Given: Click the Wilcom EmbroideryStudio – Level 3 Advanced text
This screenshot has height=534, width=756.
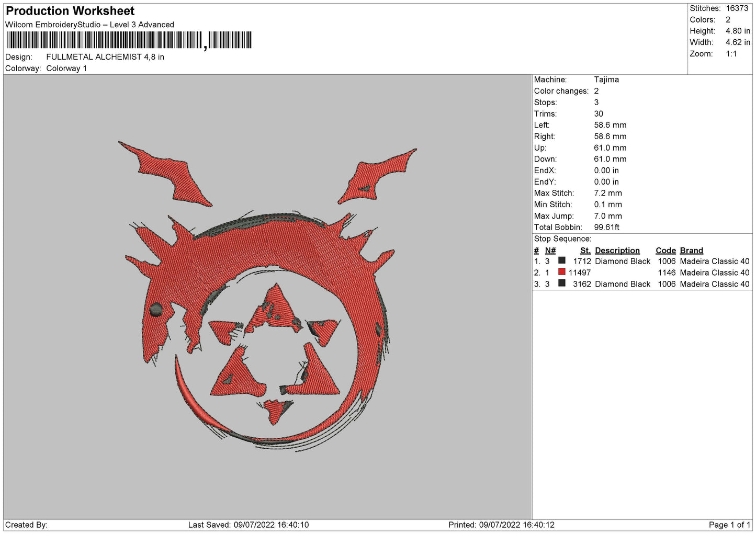Looking at the screenshot, I should point(89,25).
